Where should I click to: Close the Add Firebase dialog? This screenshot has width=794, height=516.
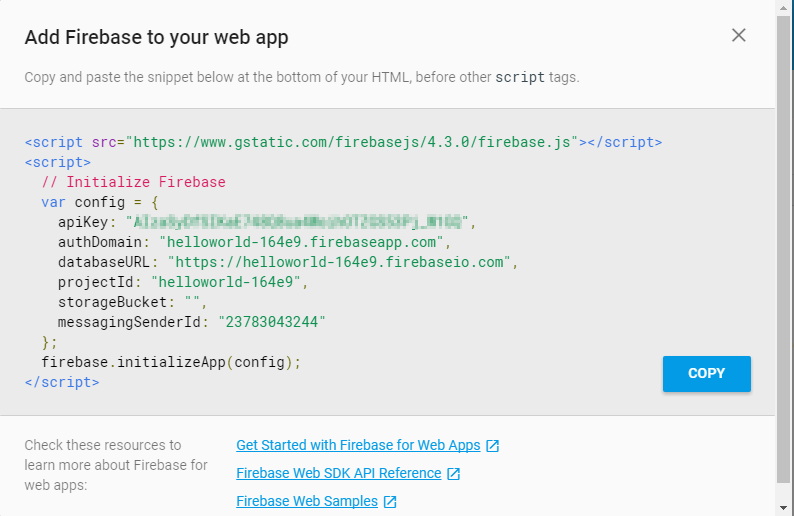point(739,36)
